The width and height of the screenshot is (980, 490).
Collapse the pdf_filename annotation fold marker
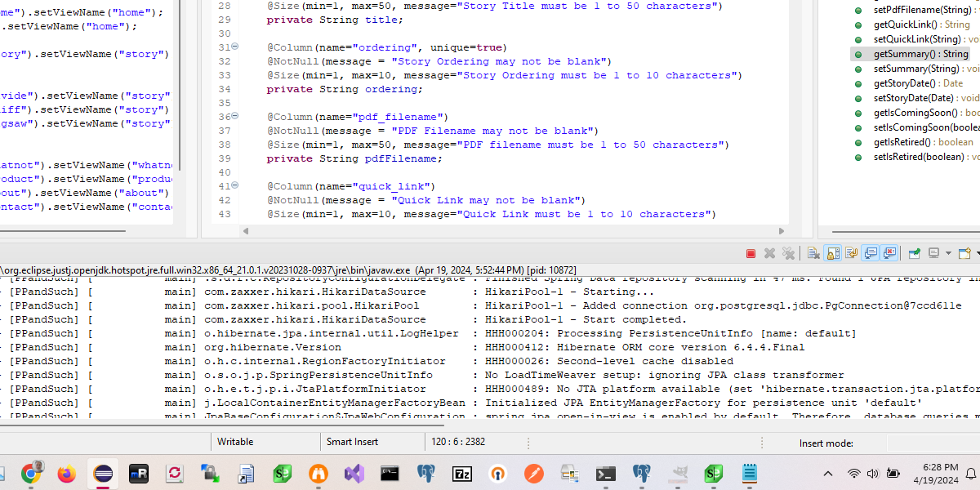(x=235, y=117)
